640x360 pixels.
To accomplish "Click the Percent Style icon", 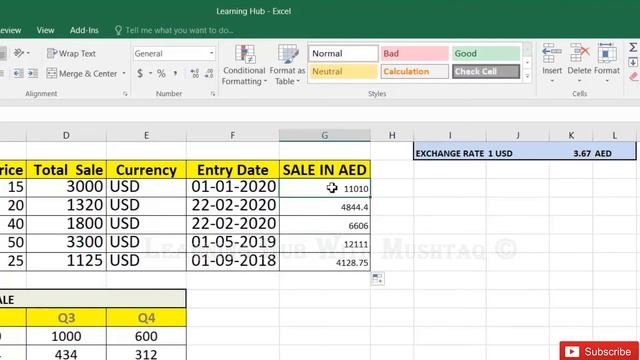I will pos(161,73).
